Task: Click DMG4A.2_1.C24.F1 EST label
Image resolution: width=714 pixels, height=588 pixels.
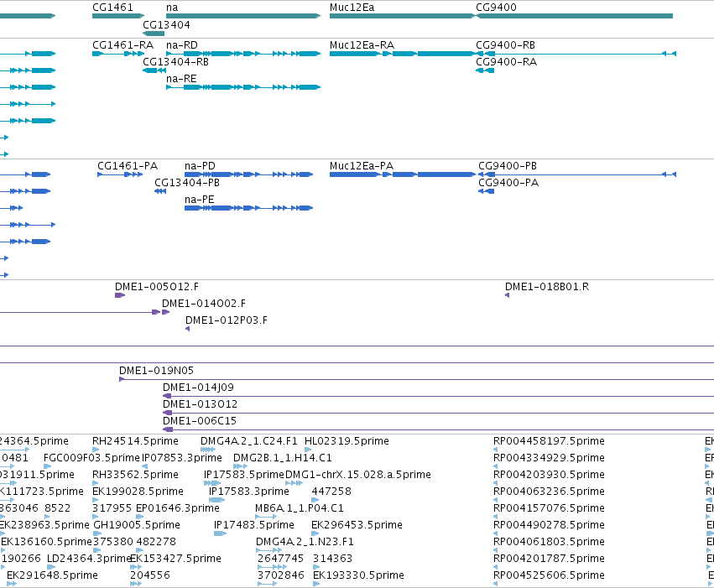Action: tap(248, 441)
